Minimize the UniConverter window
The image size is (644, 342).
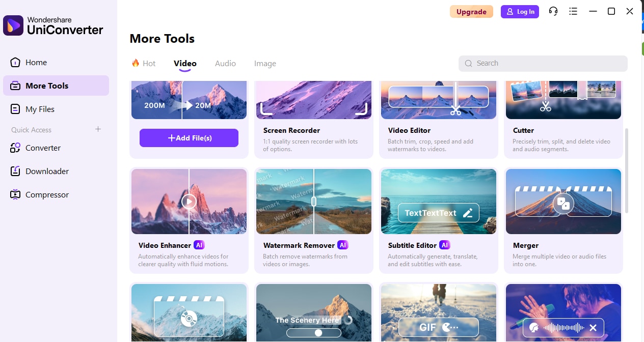[x=593, y=11]
